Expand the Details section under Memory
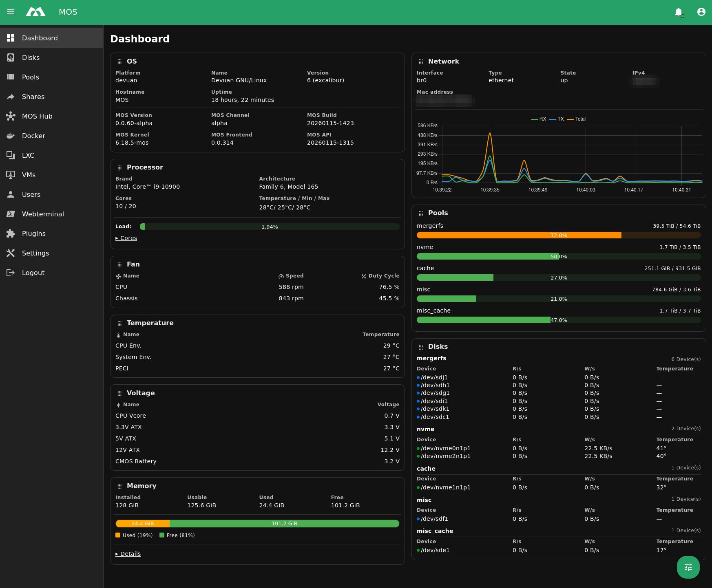This screenshot has height=588, width=712. [x=128, y=554]
